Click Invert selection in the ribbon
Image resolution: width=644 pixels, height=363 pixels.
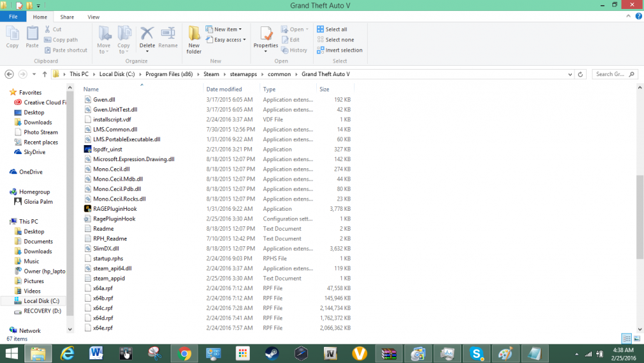tap(339, 50)
